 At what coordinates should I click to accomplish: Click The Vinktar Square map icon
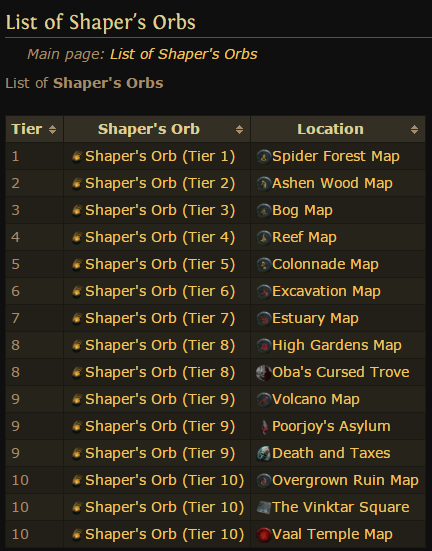coord(264,507)
